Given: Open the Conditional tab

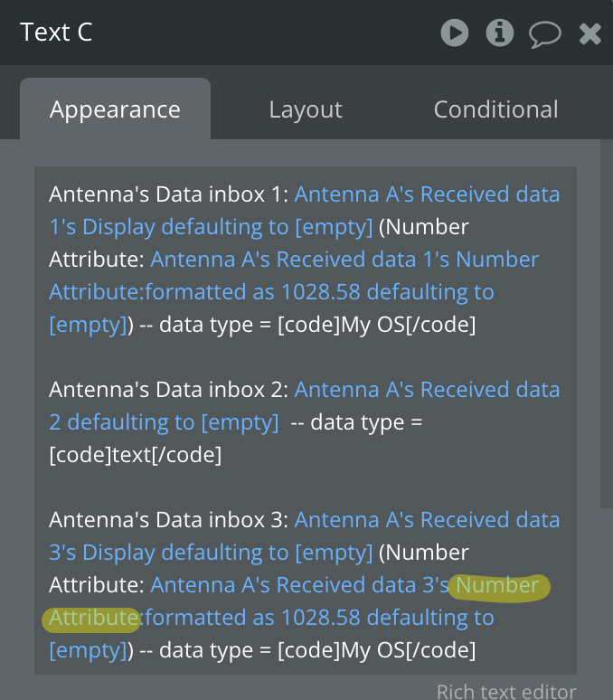Looking at the screenshot, I should [x=495, y=109].
